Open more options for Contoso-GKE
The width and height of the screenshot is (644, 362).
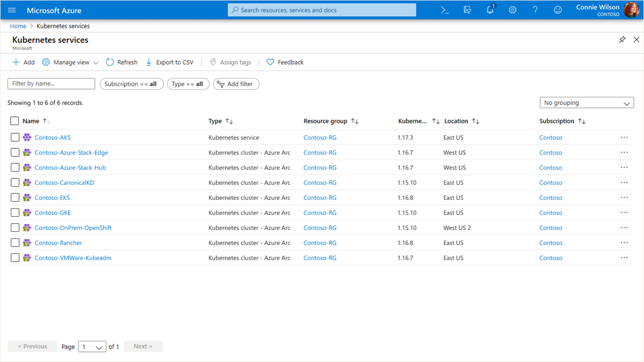[625, 212]
